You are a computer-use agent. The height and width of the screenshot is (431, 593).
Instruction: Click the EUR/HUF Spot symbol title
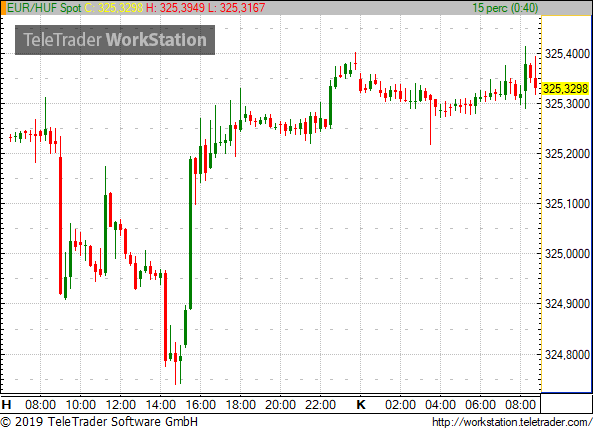[44, 8]
